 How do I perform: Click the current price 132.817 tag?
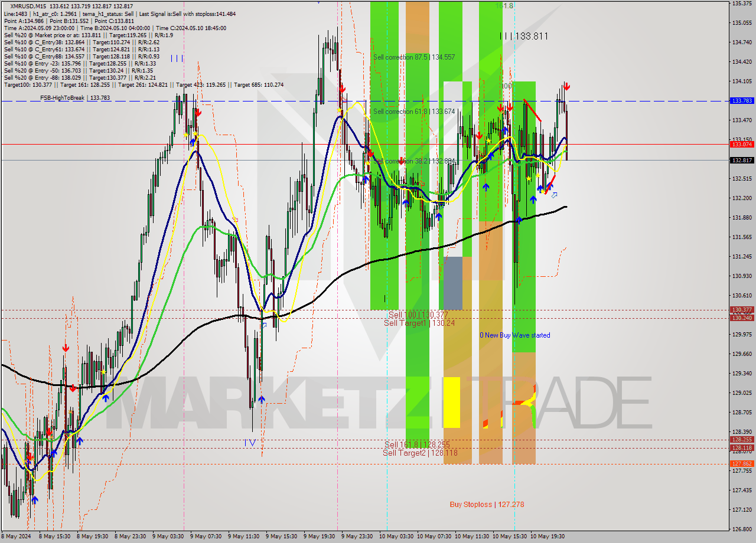tap(742, 160)
